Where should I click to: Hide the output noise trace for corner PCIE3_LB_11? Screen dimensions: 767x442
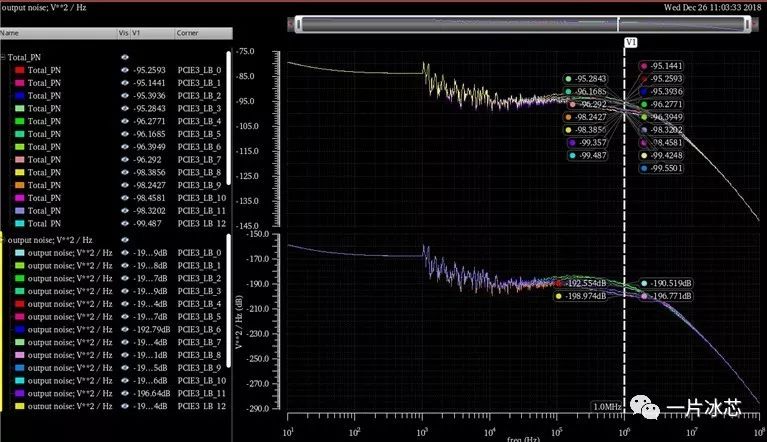[125, 393]
